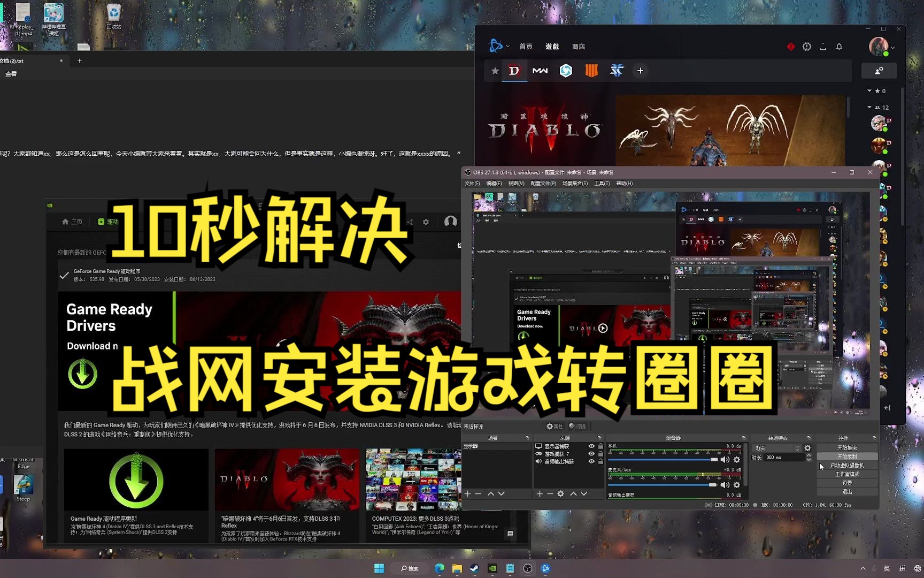Click 开始推流 button in OBS
Screen dimensions: 924x578
coord(847,447)
